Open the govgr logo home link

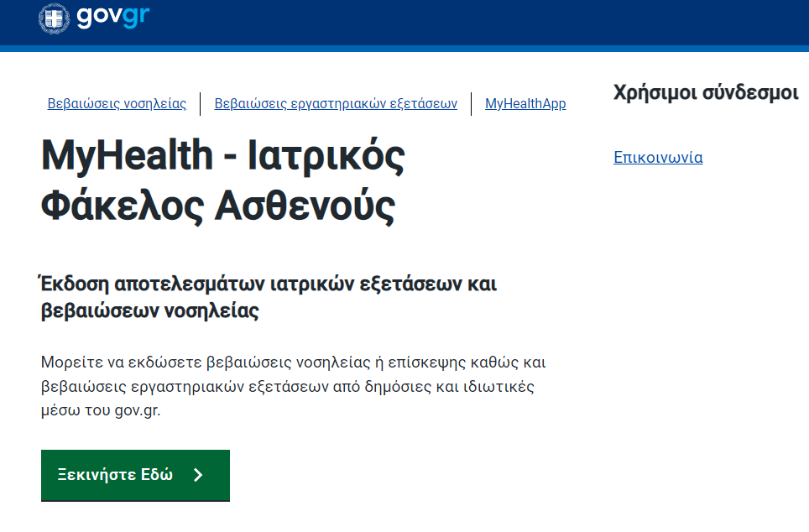click(113, 16)
